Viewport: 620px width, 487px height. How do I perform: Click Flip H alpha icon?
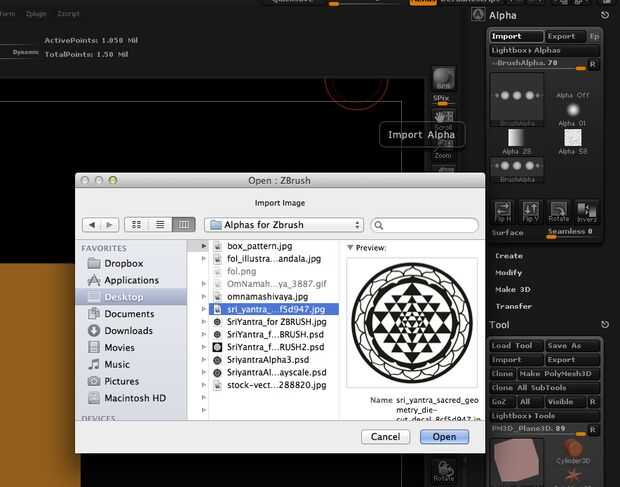point(503,211)
